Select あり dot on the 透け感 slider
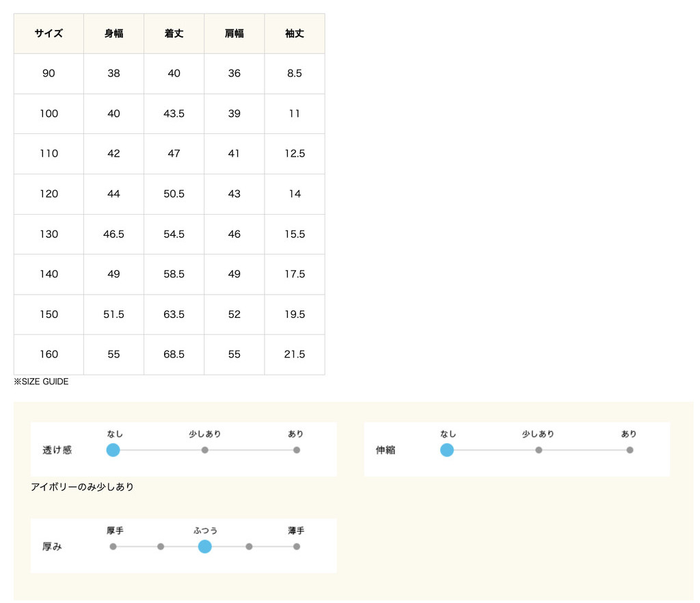Image resolution: width=700 pixels, height=603 pixels. click(x=297, y=450)
